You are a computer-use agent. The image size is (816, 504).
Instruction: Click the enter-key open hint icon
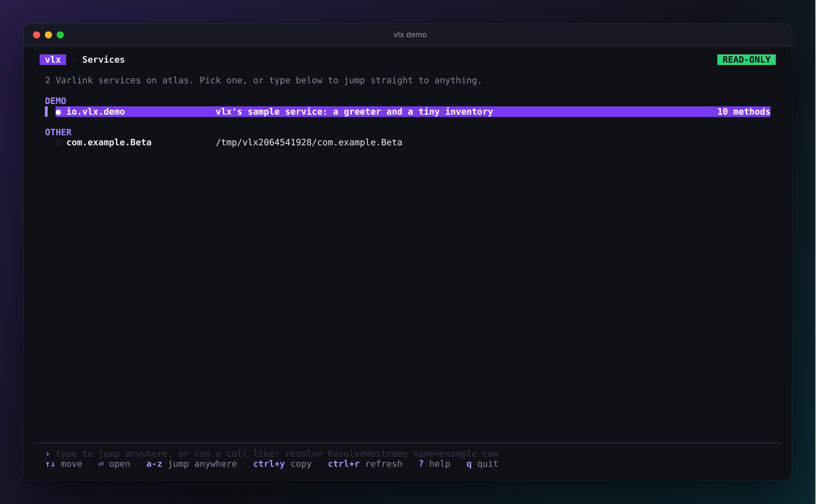[101, 464]
